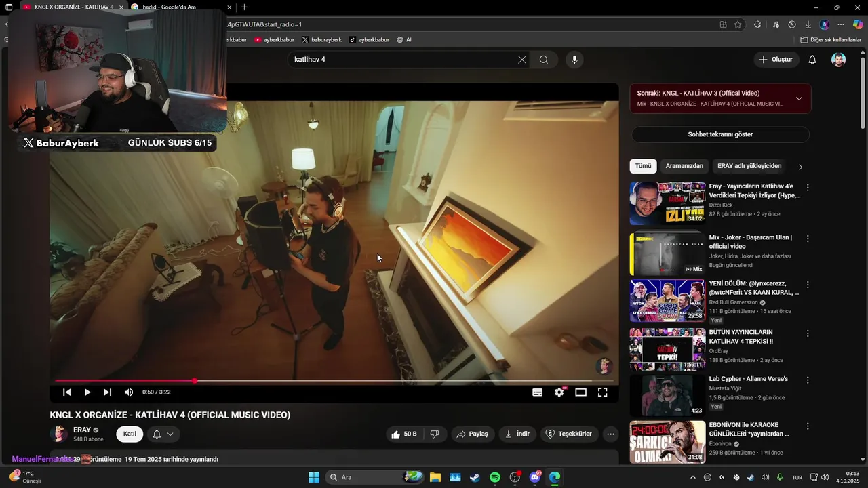Open video player settings gear
This screenshot has width=868, height=488.
(559, 392)
